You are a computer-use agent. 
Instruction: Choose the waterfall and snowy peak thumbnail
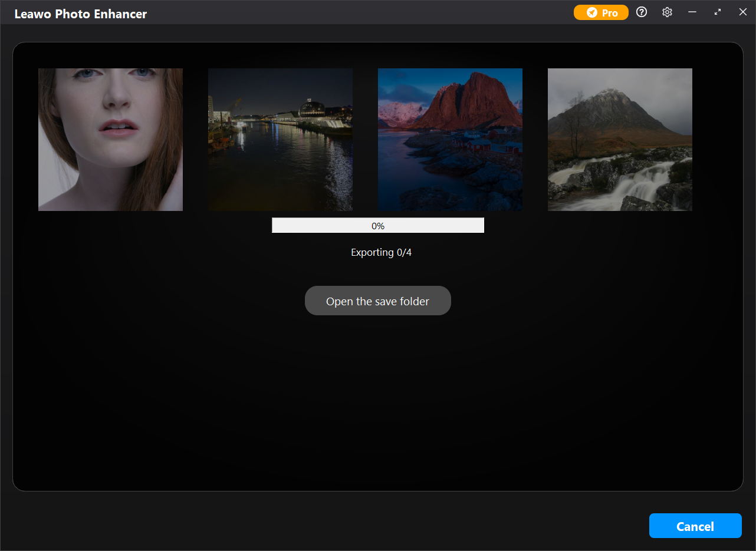pyautogui.click(x=620, y=140)
